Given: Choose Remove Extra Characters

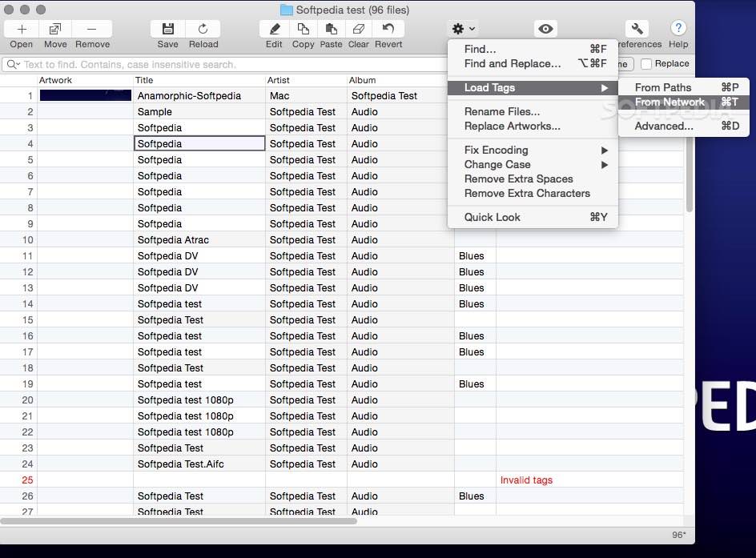Looking at the screenshot, I should [533, 193].
